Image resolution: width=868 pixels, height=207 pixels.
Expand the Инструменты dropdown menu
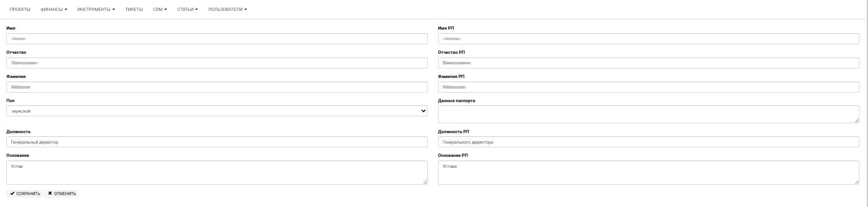[96, 10]
